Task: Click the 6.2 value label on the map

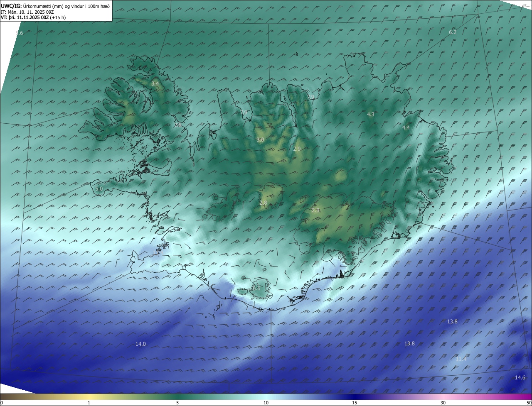Action: (453, 32)
